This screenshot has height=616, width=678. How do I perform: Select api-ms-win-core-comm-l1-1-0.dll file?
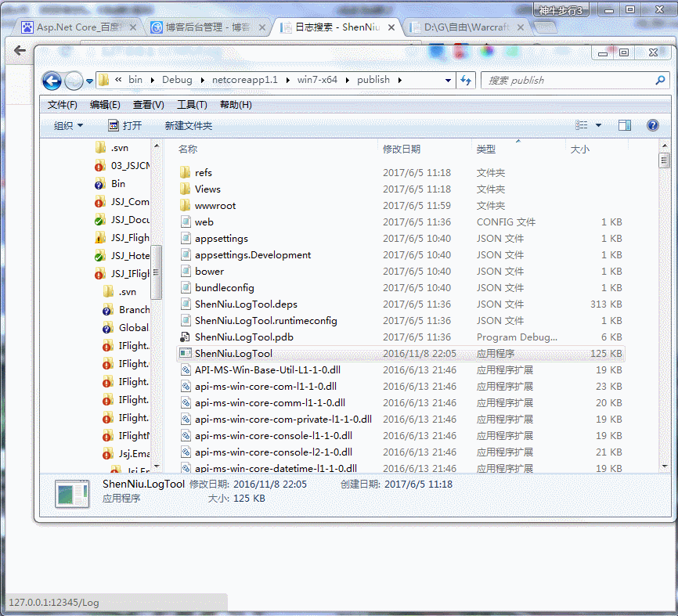(270, 403)
